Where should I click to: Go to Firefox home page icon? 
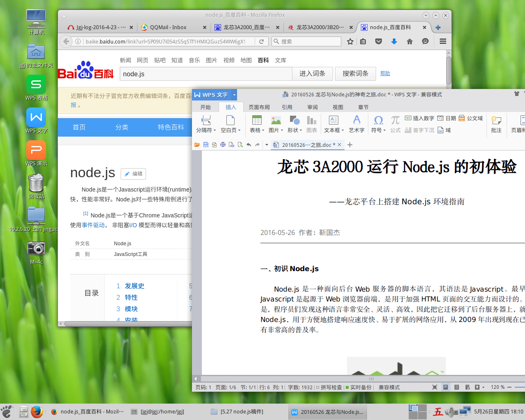(x=409, y=41)
